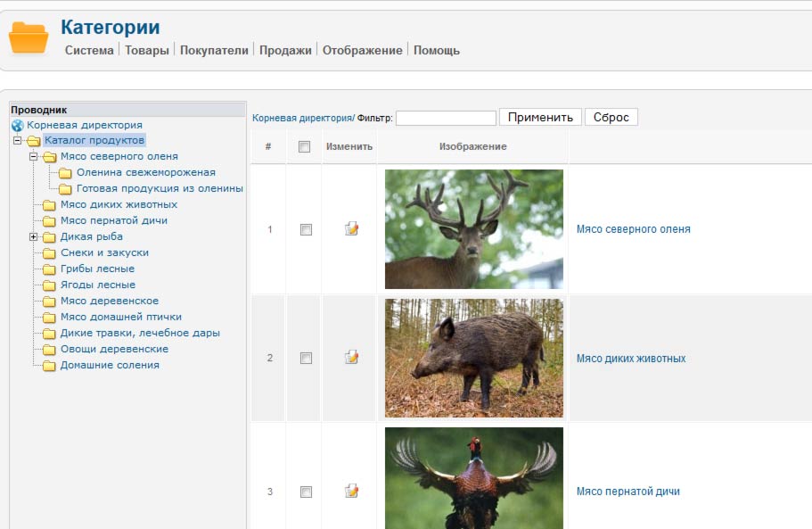Click folder icon next to Домашние соления

tap(49, 366)
